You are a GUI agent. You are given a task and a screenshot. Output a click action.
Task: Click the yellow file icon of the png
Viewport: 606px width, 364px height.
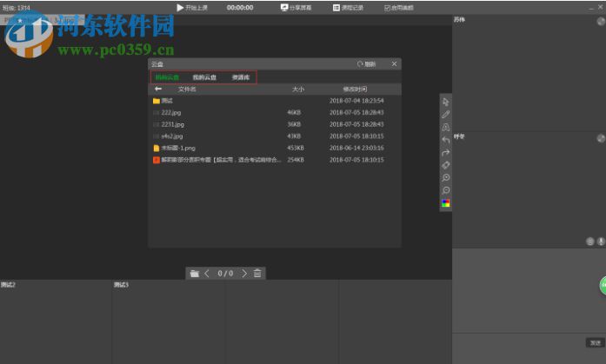point(156,149)
